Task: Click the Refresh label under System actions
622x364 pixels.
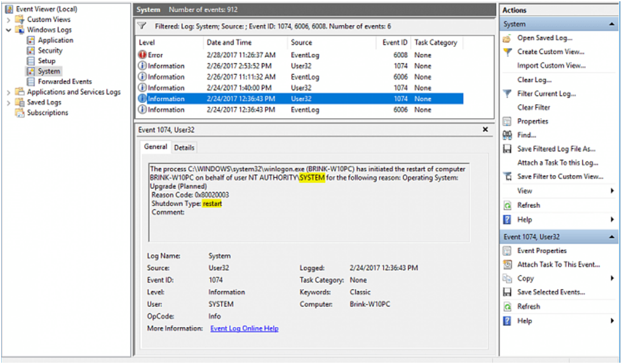Action: (529, 205)
